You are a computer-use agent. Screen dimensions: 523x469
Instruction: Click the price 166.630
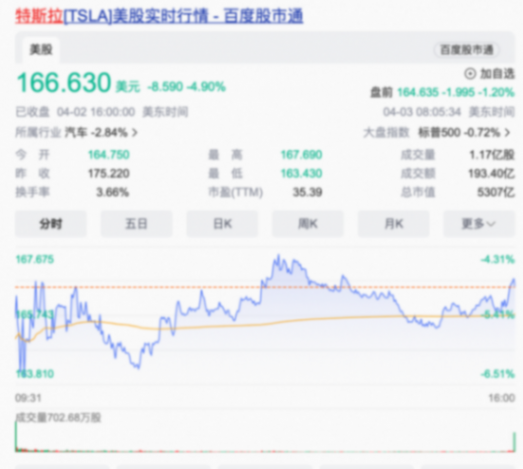click(x=64, y=82)
